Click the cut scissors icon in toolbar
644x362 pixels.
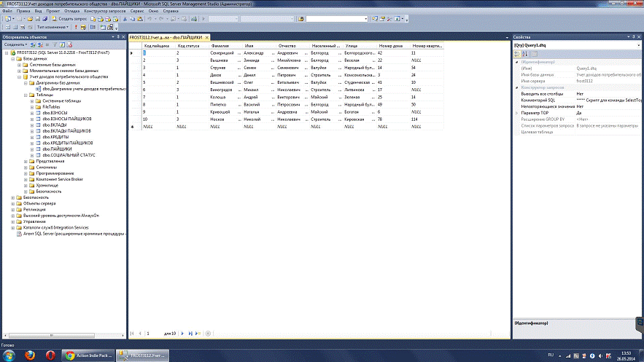click(125, 19)
